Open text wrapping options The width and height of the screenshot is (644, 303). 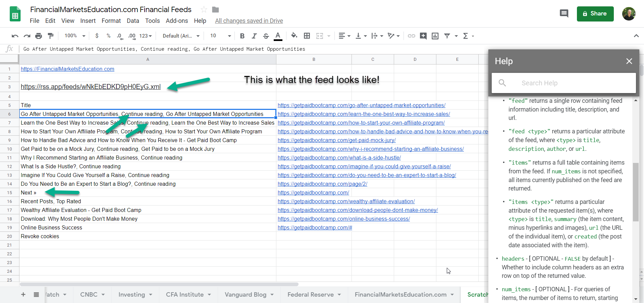point(377,36)
